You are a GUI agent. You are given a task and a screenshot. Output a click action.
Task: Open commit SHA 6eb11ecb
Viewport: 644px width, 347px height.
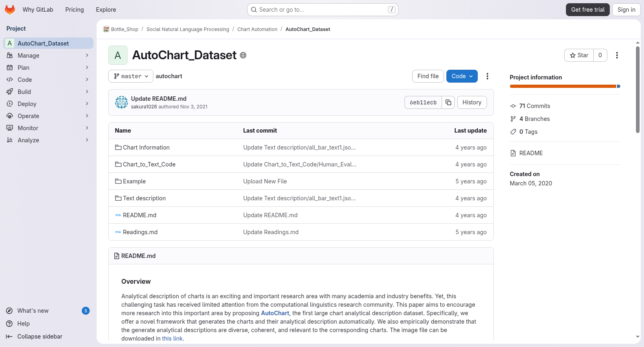tap(423, 102)
